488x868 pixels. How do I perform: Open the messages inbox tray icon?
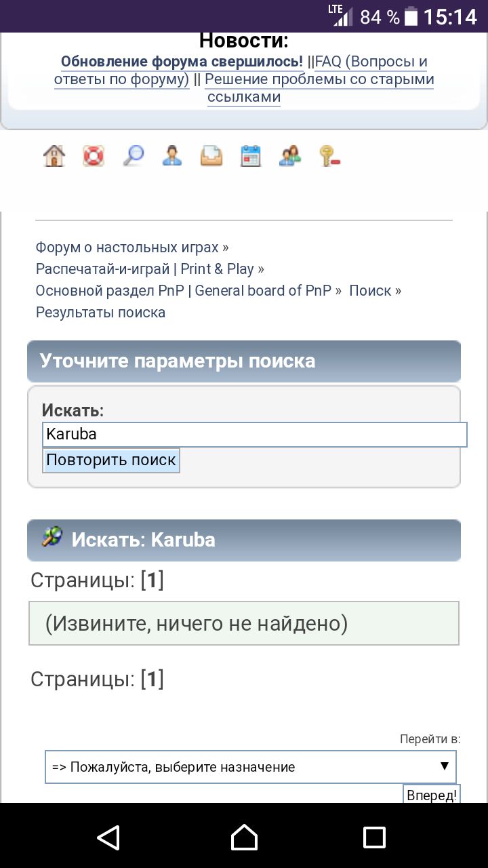pos(211,155)
